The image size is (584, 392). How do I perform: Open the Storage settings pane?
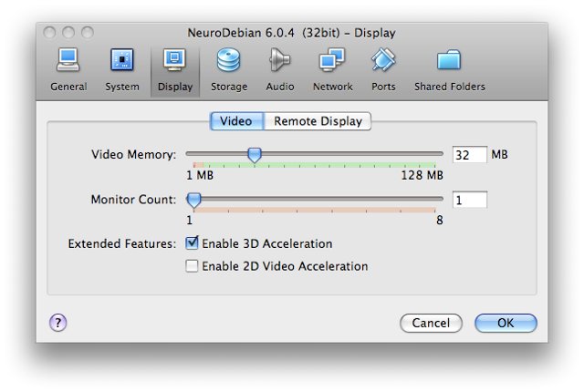[229, 70]
